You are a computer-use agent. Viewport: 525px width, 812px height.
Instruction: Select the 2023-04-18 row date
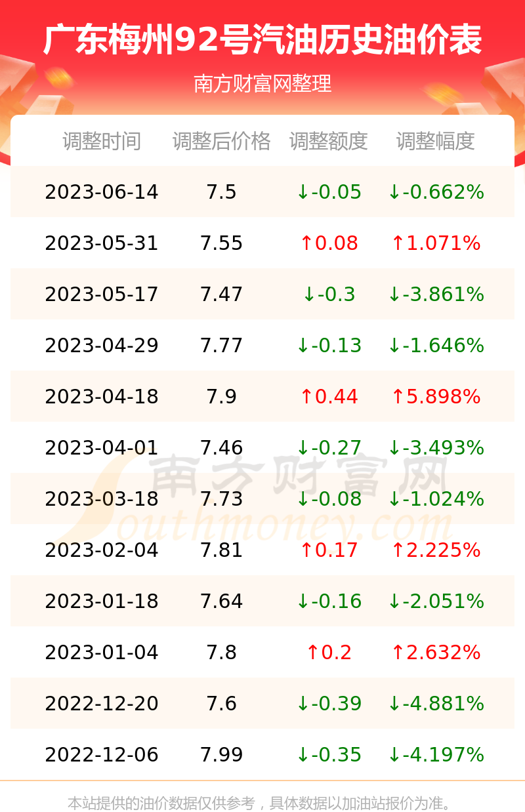coord(102,397)
